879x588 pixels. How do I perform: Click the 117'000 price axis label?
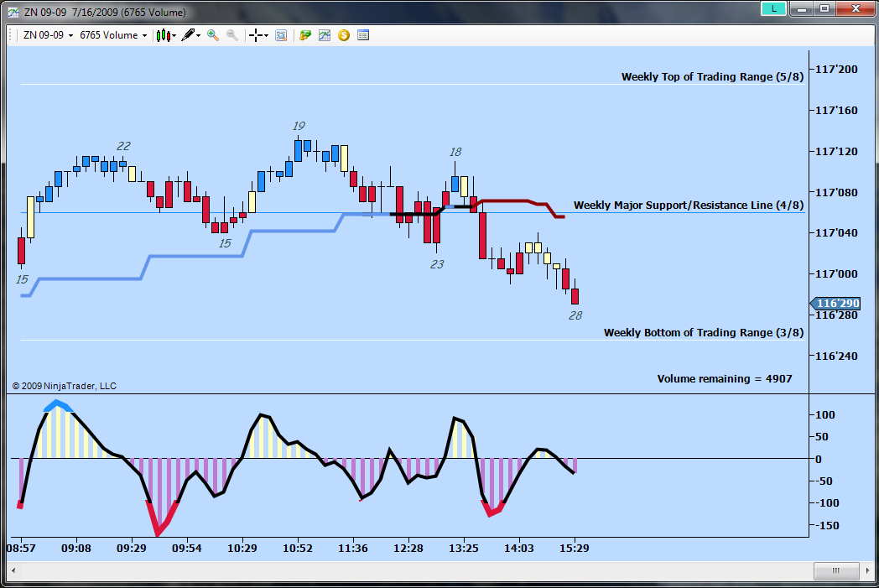(x=836, y=273)
